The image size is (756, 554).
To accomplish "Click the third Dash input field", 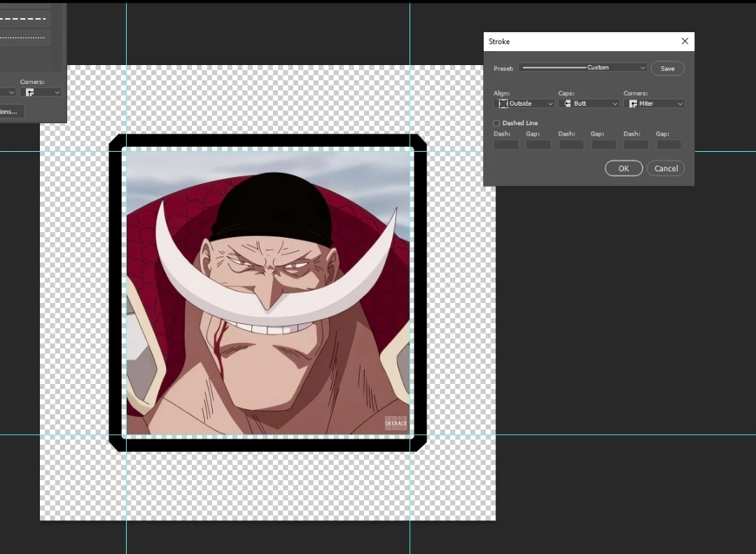I will point(636,145).
